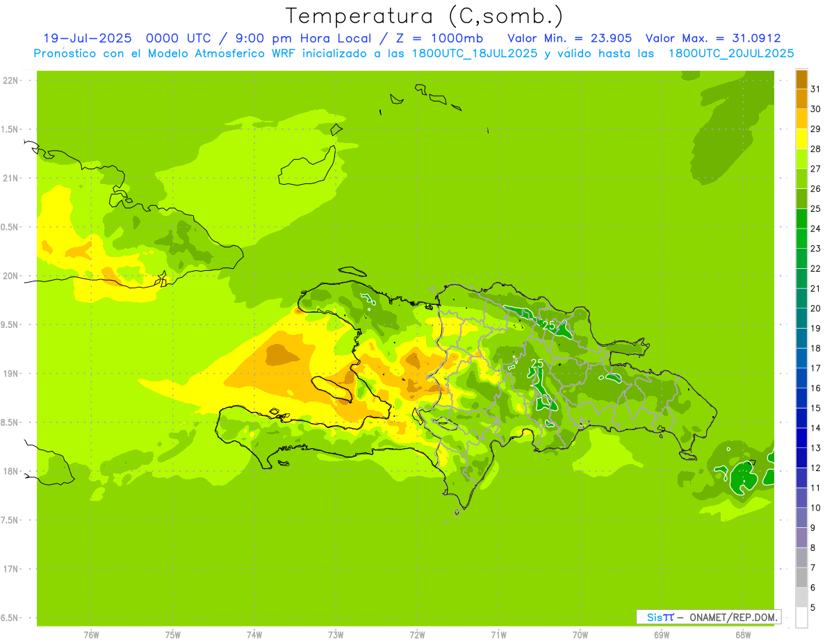Click the '22N' latitude label
Screen dimensions: 834x644
pos(10,81)
